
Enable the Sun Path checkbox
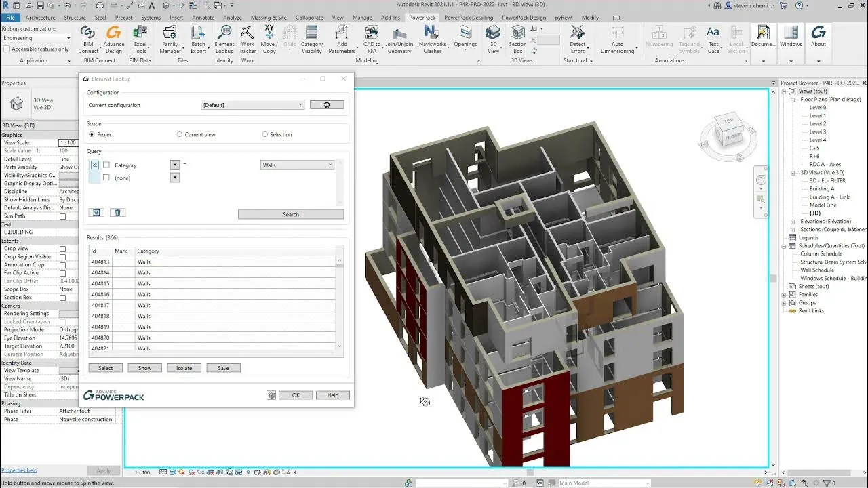pyautogui.click(x=62, y=216)
